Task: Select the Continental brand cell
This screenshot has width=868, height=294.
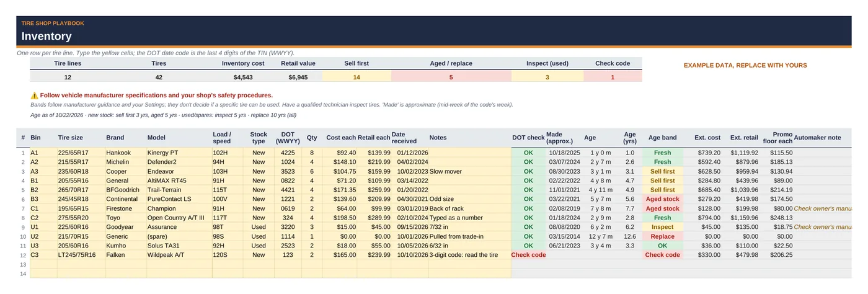Action: pos(126,199)
